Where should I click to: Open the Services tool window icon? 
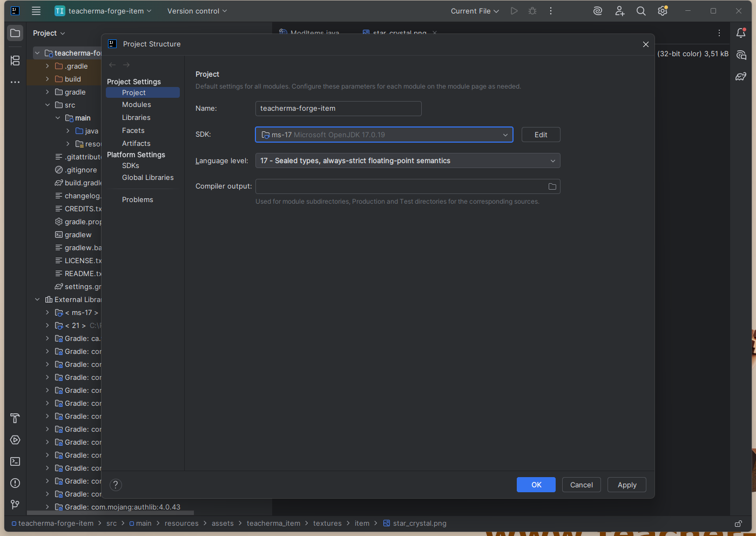tap(15, 440)
